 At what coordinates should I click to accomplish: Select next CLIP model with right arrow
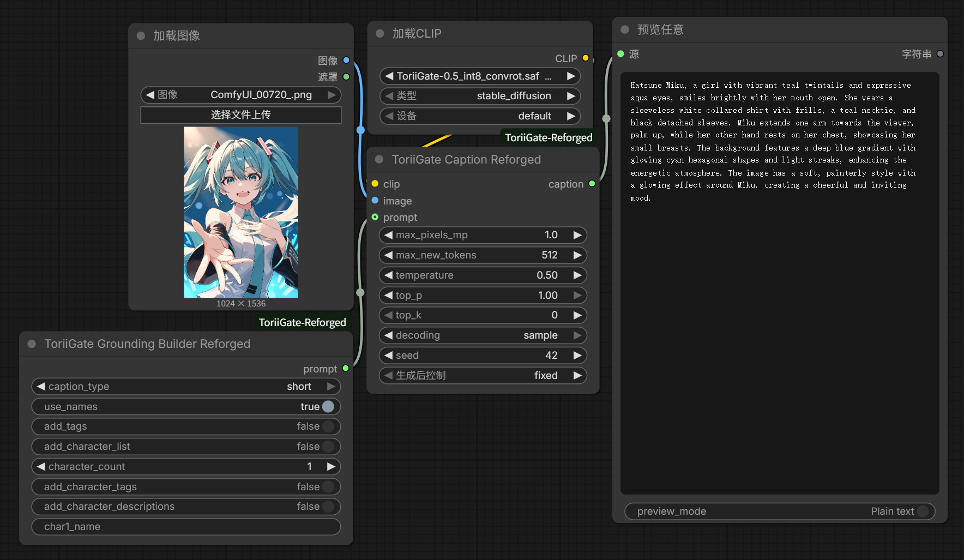(x=571, y=76)
